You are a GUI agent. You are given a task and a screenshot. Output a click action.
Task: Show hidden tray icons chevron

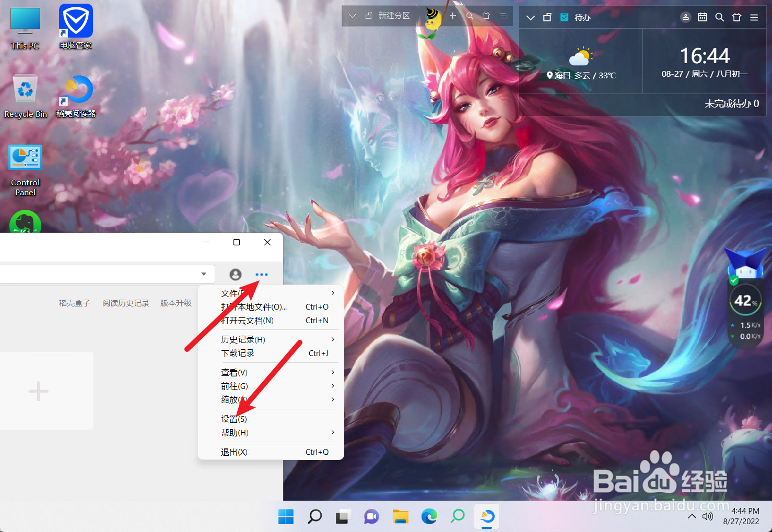point(692,516)
